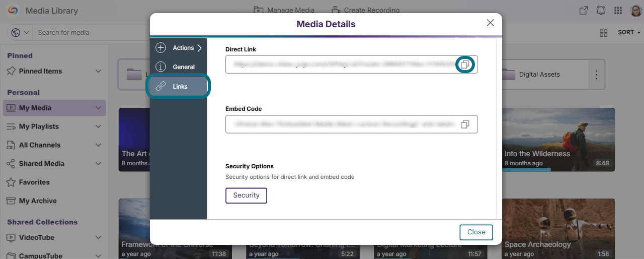
Task: Open CampusTube shared collection
Action: point(41,256)
